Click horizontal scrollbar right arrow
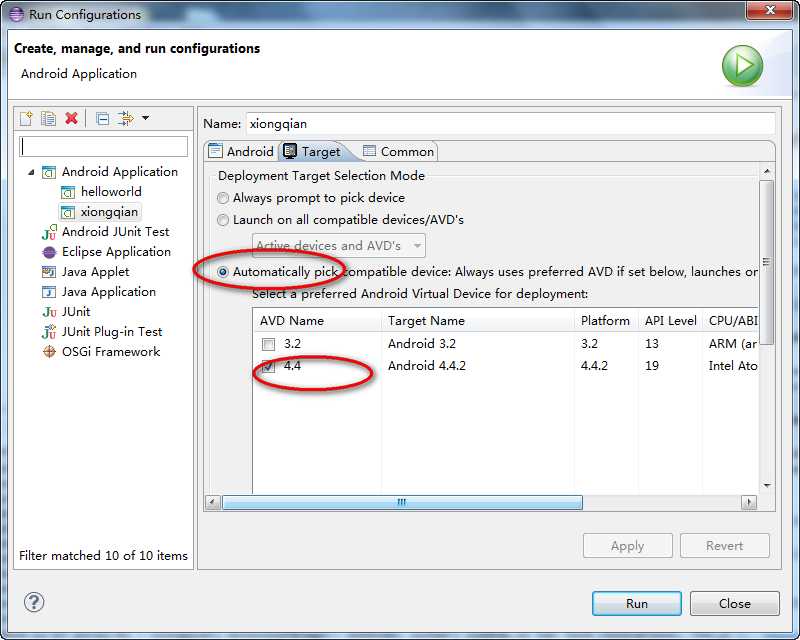The image size is (800, 640). click(748, 502)
